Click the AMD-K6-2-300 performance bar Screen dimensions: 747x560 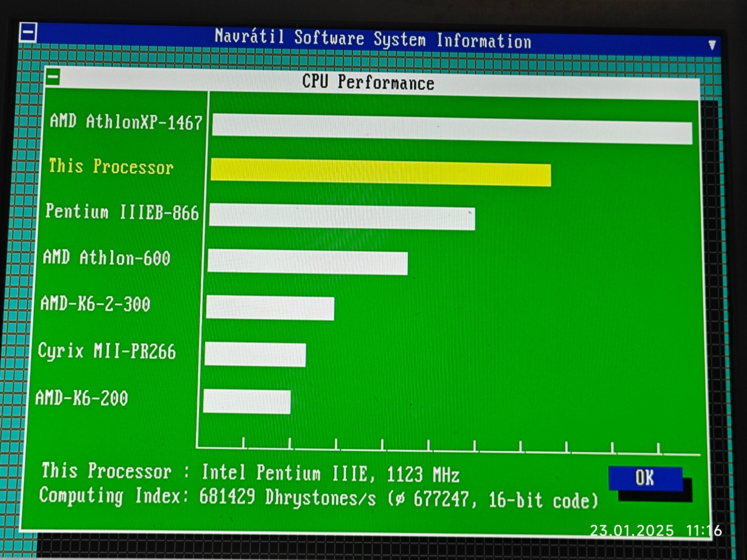[270, 308]
